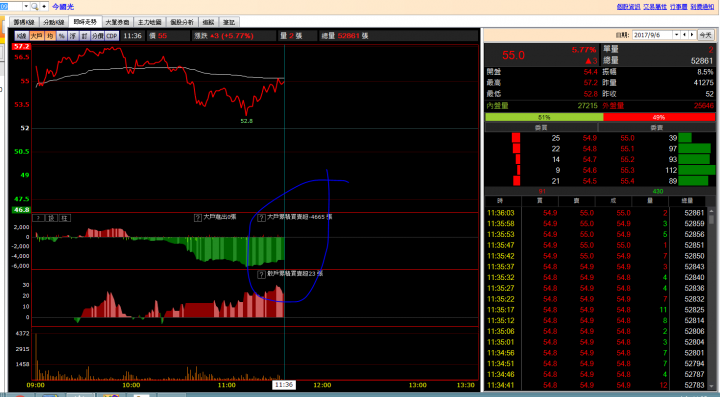
Task: Click the ? help icon beside 大戶累積買賣超
Action: click(x=261, y=218)
